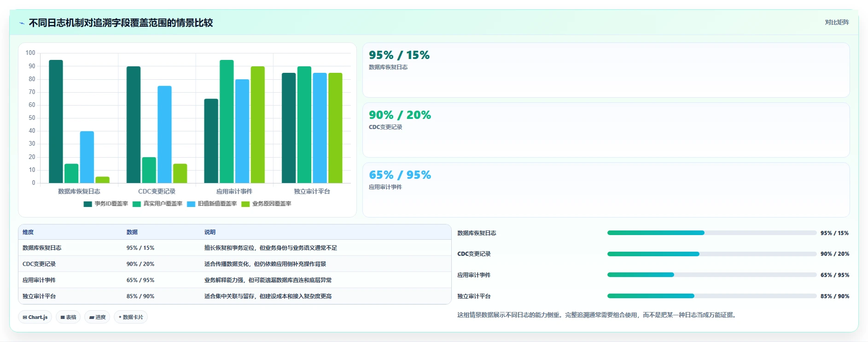Click the table cell 65% / 95%
The width and height of the screenshot is (868, 342).
[x=140, y=280]
